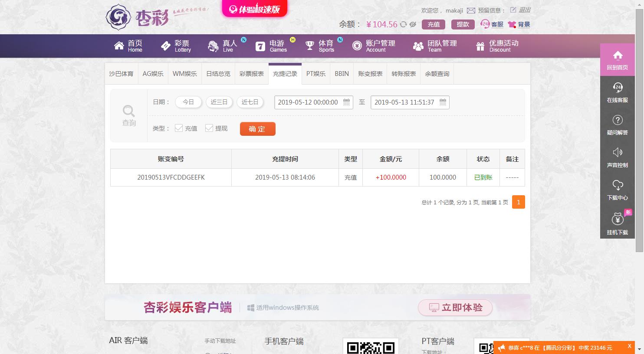Open 挂机下载 from the sidebar

click(617, 223)
